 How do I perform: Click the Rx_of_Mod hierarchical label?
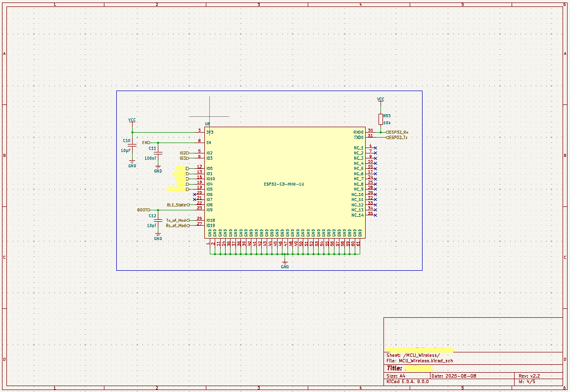coord(178,226)
